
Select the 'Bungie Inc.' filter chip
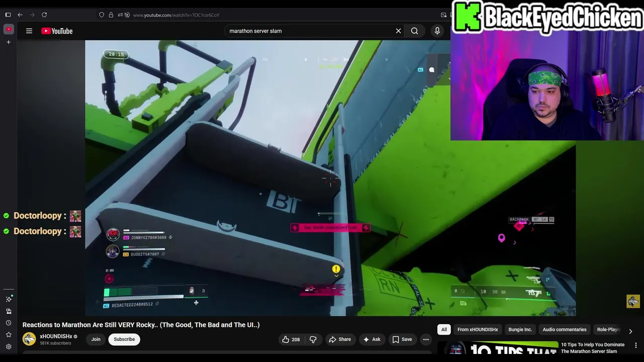tap(520, 330)
